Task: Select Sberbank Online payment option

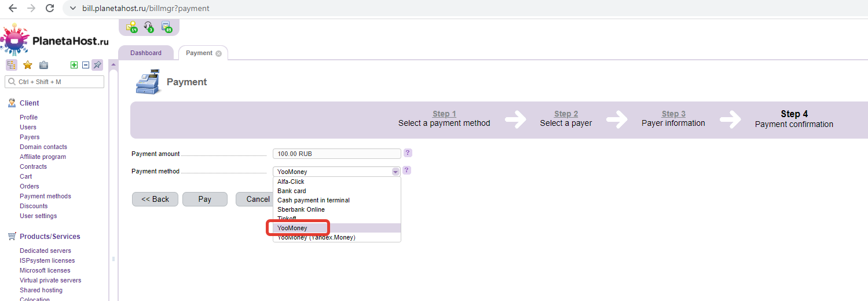Action: click(301, 209)
